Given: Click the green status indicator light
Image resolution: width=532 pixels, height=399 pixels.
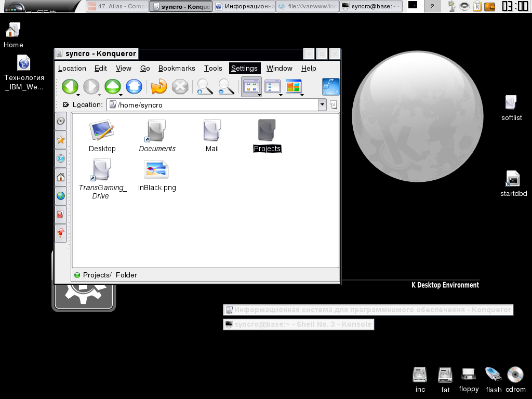Looking at the screenshot, I should point(77,275).
